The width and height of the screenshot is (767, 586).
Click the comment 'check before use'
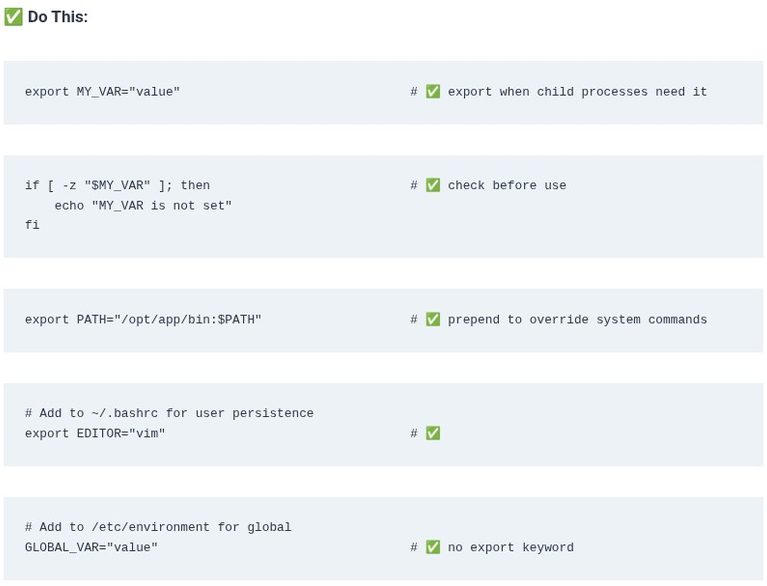tap(507, 185)
